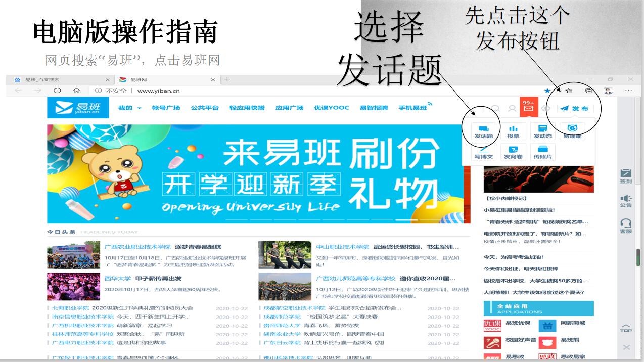Viewport: 644px width, 362px height.
Task: Click the browser refresh icon
Action: pos(57,91)
